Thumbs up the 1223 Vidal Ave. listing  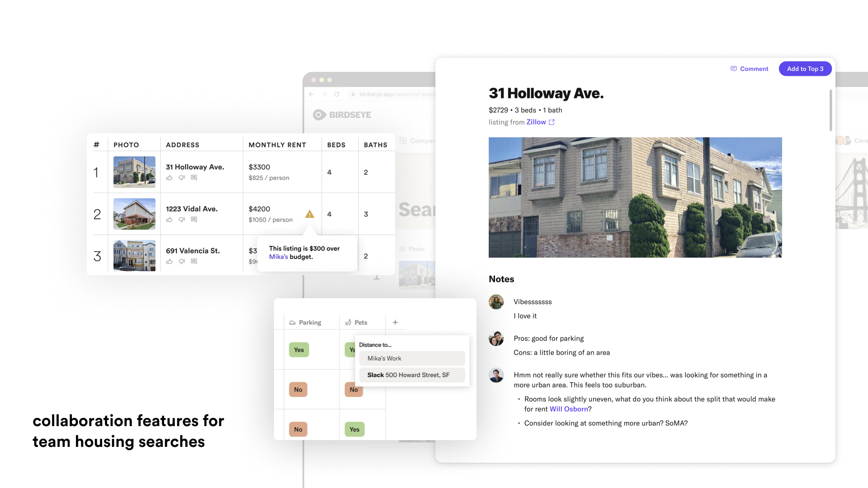[170, 220]
